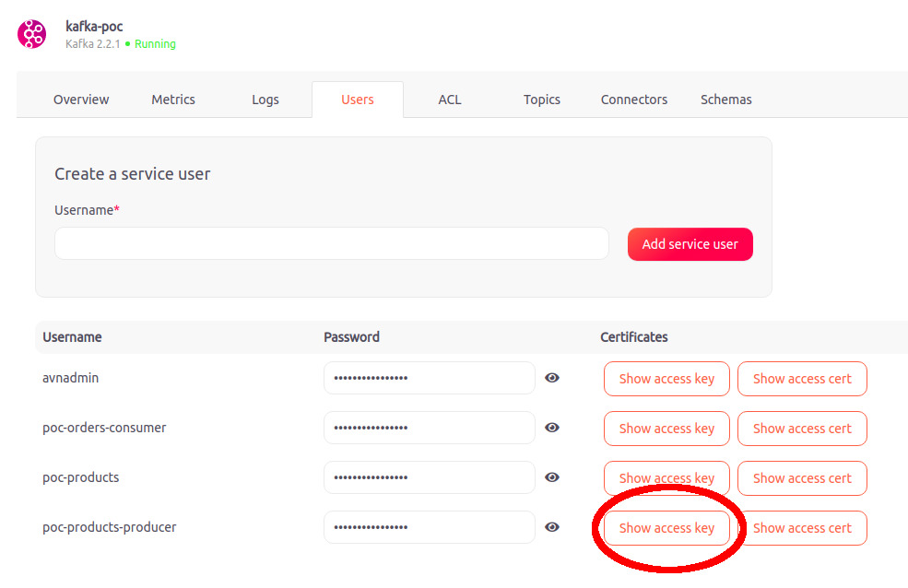This screenshot has height=588, width=908.
Task: Open the Overview tab
Action: click(81, 100)
